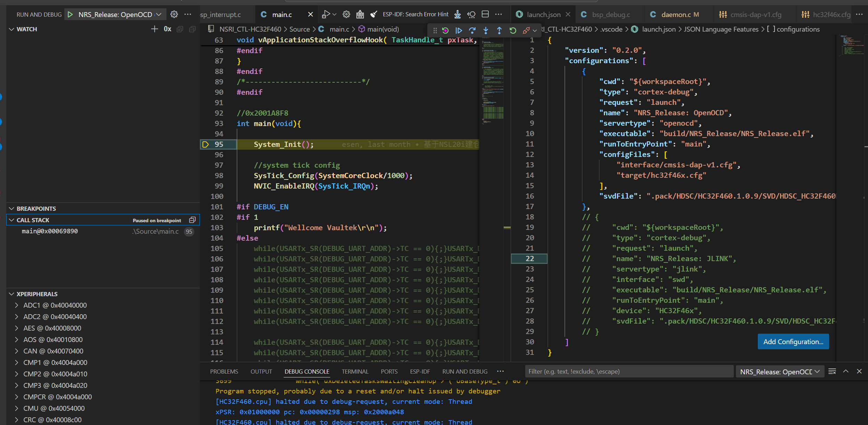Click the ESP-IDF full clean broom icon

pos(374,14)
